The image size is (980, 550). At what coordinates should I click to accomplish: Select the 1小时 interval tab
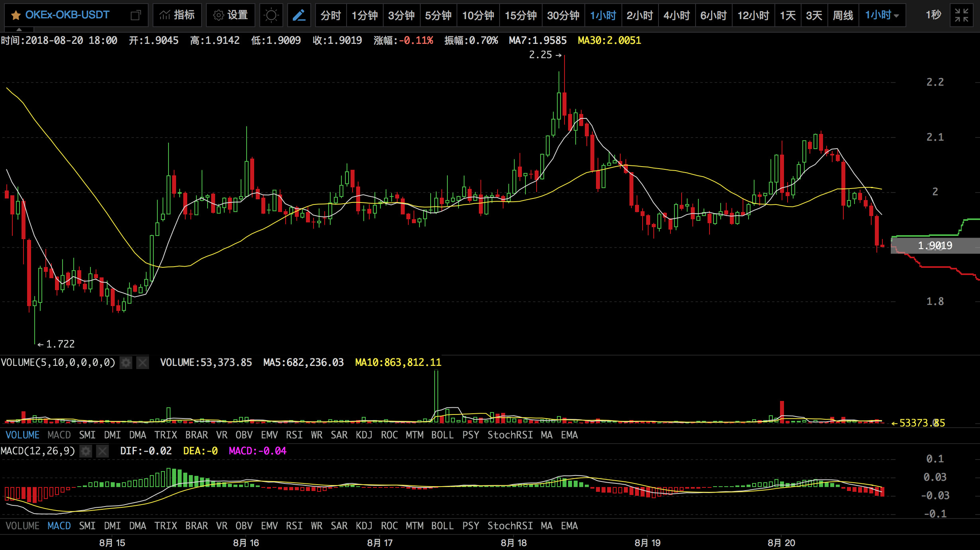[603, 15]
